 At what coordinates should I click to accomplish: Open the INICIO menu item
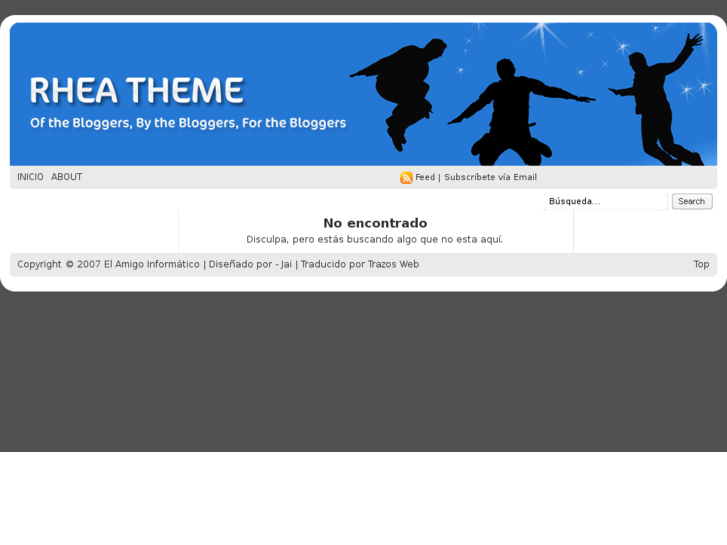coord(30,177)
